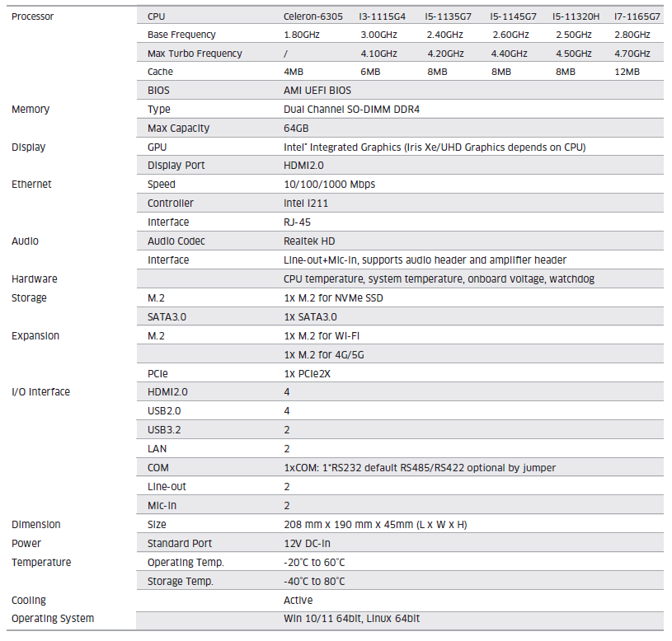
Task: Select the I7-1165G7 CPU model text
Action: [637, 16]
